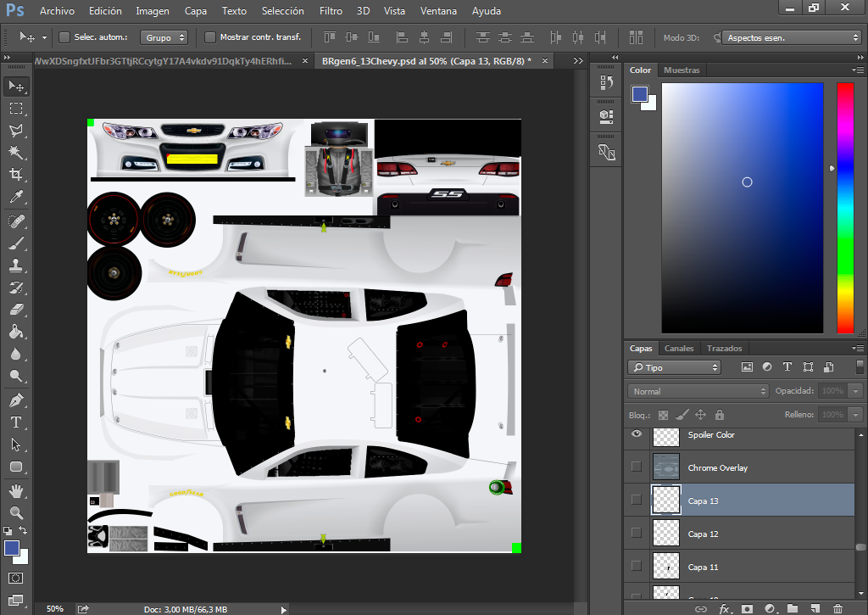
Task: Activate the Horizontal Type tool
Action: [x=16, y=422]
